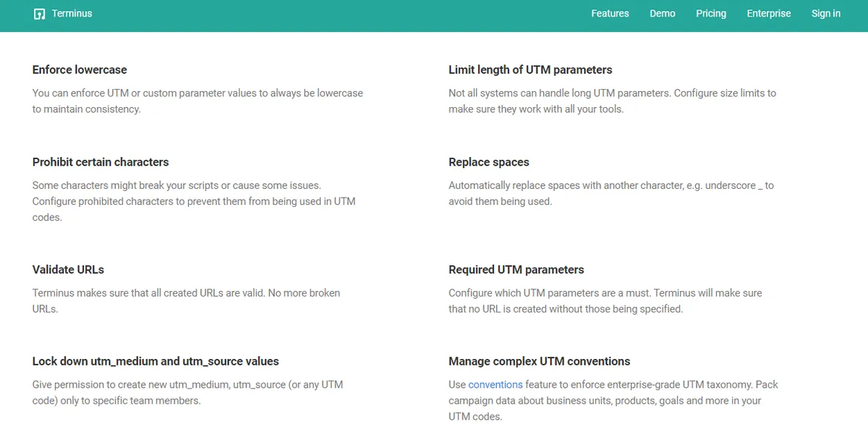This screenshot has width=868, height=432.
Task: Click the Required UTM parameters heading
Action: click(516, 269)
